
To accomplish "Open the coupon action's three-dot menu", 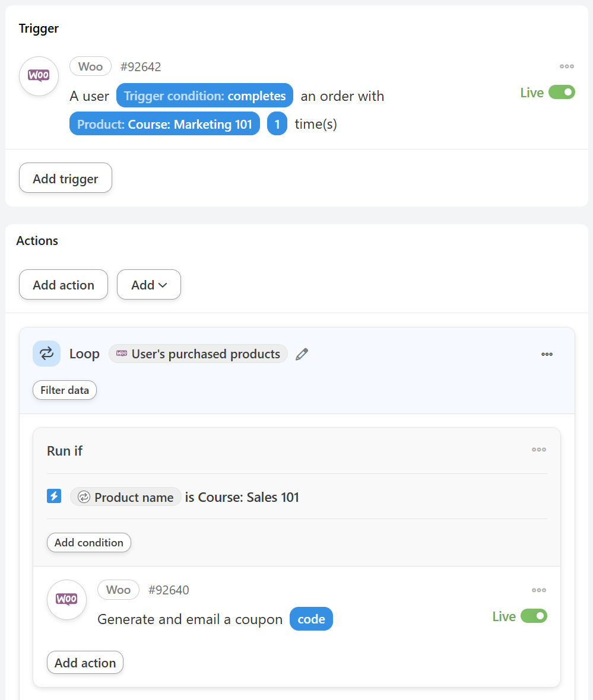I will [x=538, y=590].
